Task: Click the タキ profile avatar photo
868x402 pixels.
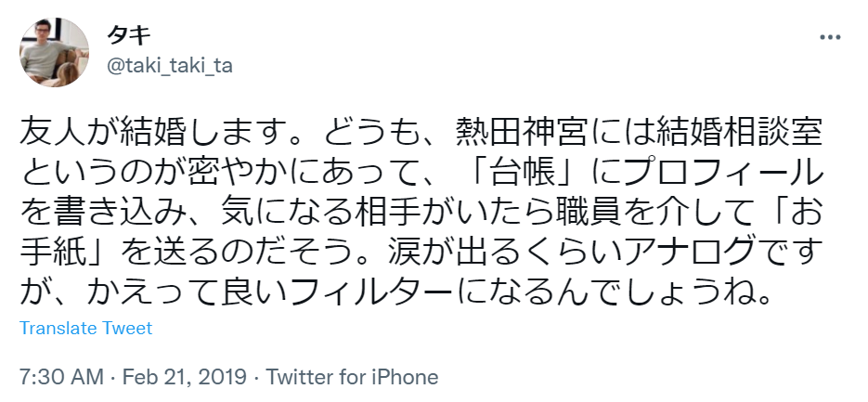Action: point(55,52)
